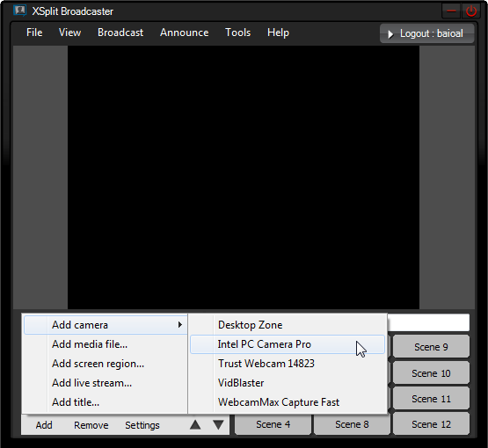Switch to Scene 9

pyautogui.click(x=431, y=346)
